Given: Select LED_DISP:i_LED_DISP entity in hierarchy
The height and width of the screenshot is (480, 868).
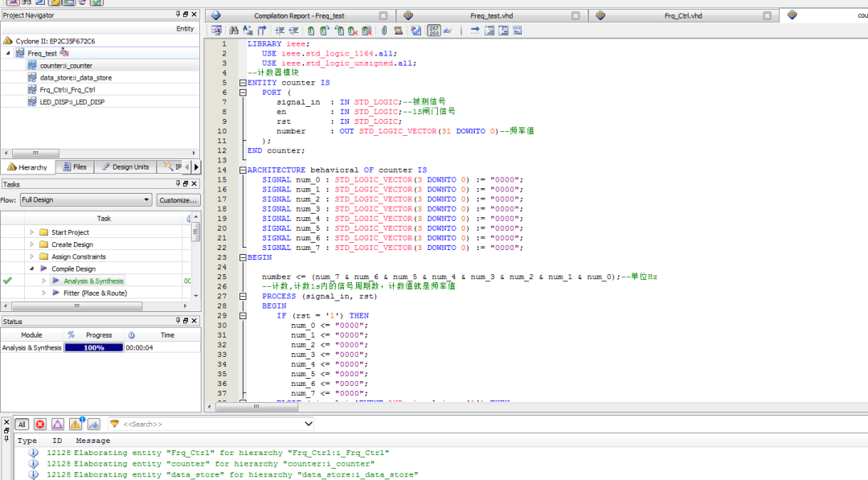Looking at the screenshot, I should click(72, 102).
